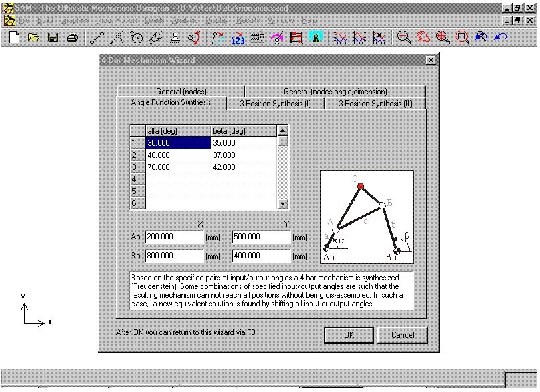Click the magenta arc animation icon

(x=276, y=37)
